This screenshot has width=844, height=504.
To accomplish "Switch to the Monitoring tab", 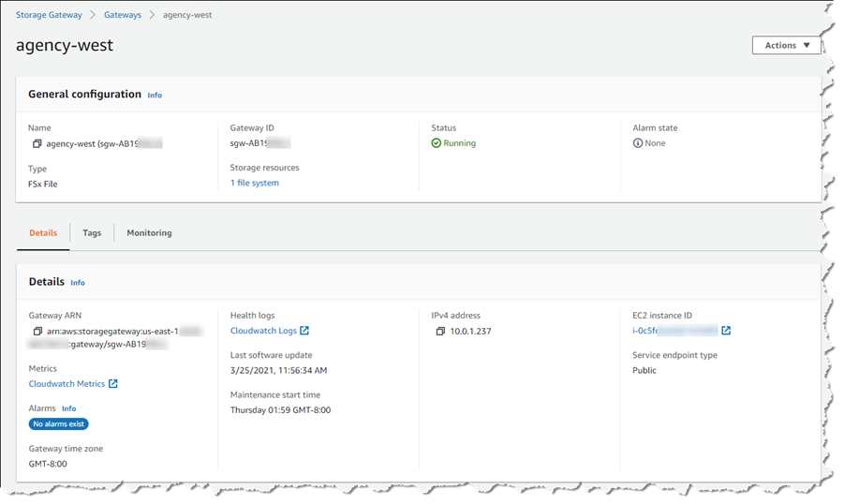I will (149, 233).
